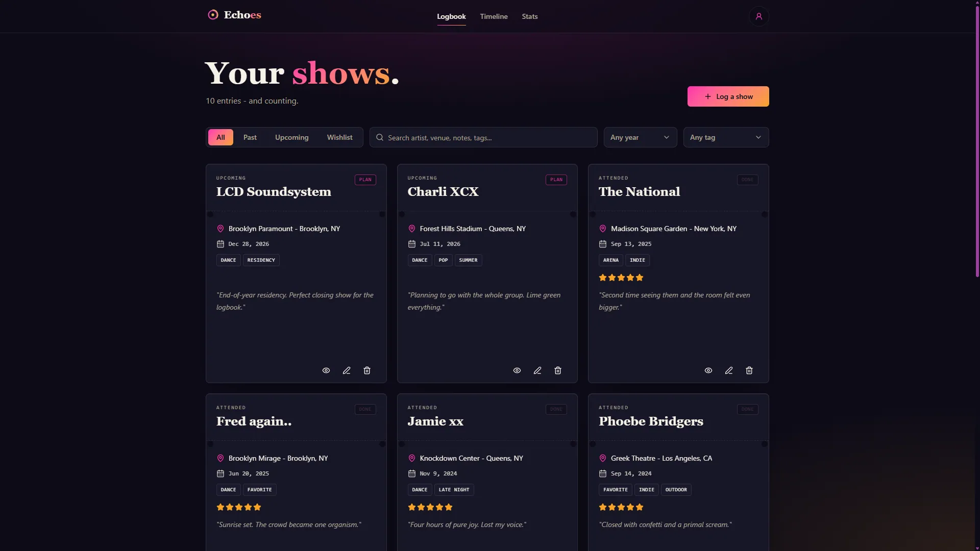Edit The National entry with pencil icon
This screenshot has height=551, width=980.
(729, 370)
